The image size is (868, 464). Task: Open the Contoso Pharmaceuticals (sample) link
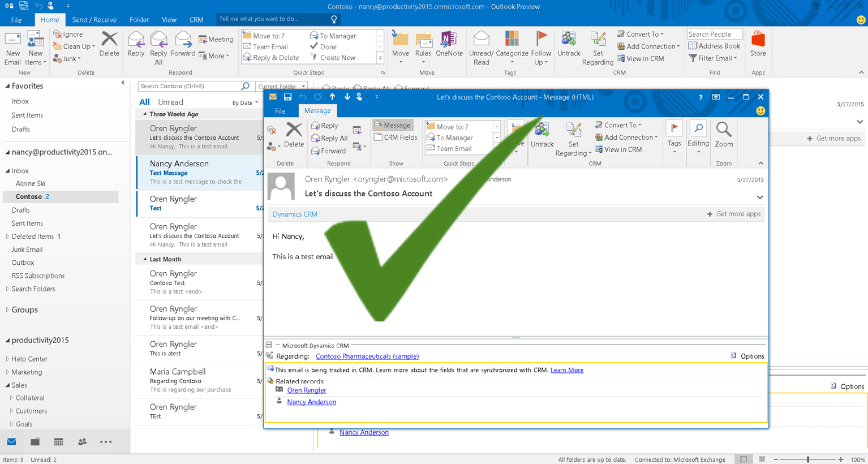pos(367,356)
